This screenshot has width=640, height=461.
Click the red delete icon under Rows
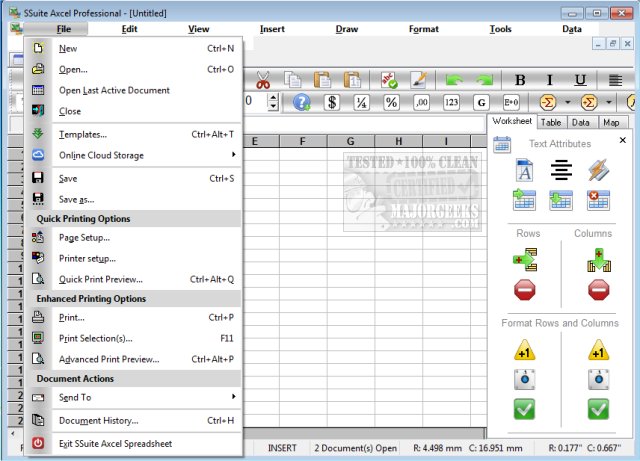pos(525,290)
